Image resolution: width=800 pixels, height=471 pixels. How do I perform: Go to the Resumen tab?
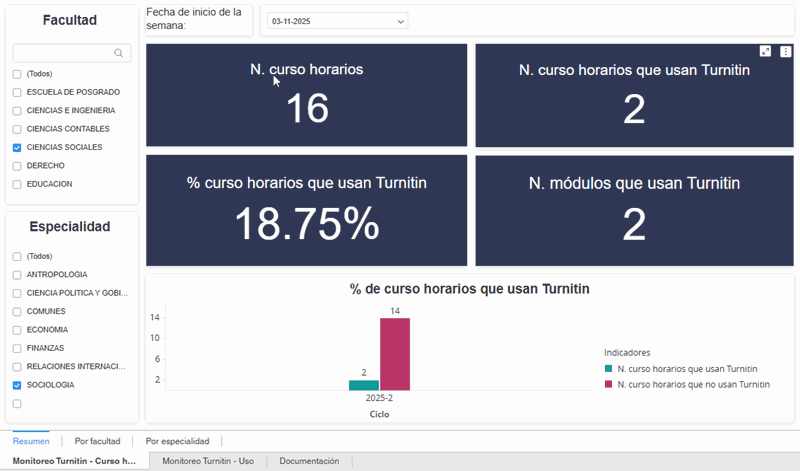pos(30,441)
